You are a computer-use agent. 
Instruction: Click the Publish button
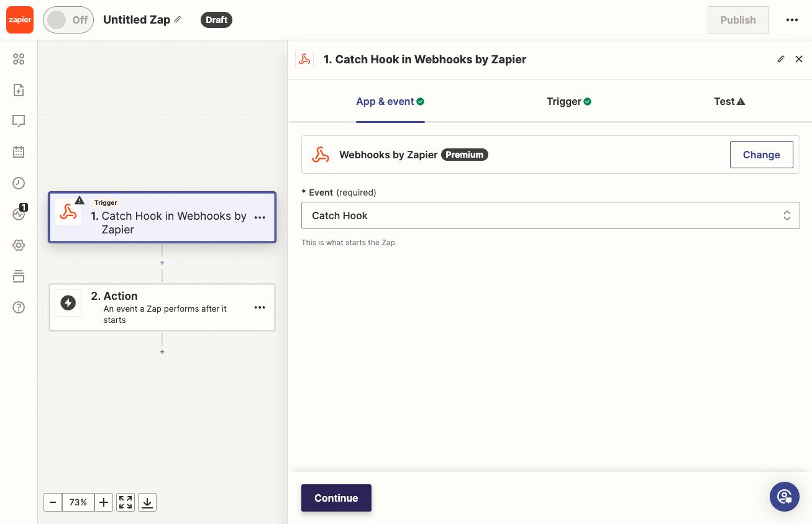click(738, 20)
